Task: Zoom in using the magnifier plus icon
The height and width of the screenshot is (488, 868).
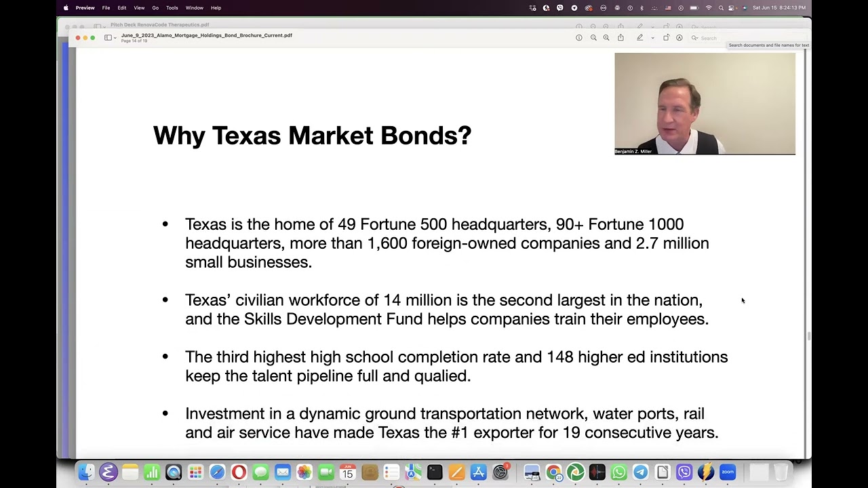Action: point(606,38)
